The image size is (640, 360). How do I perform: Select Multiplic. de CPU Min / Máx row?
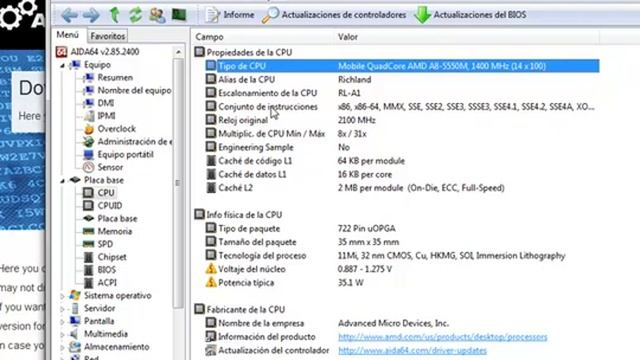(402, 133)
